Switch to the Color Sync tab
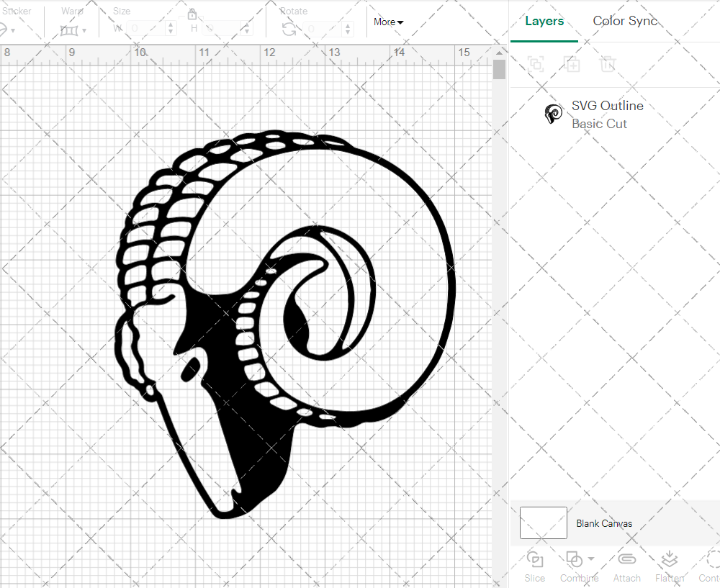 (x=625, y=21)
